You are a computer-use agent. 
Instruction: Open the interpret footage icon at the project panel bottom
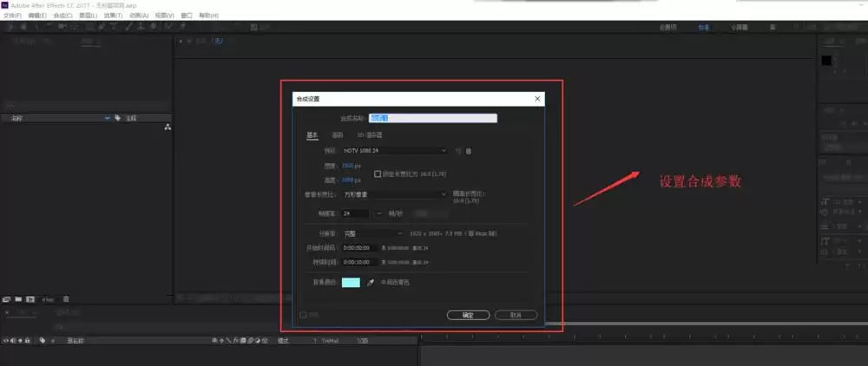coord(7,299)
